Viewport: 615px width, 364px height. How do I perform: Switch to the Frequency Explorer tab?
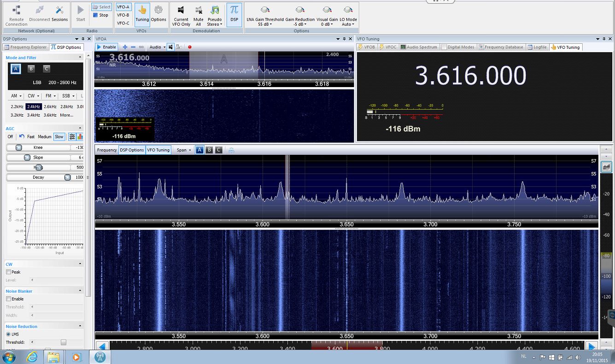26,47
